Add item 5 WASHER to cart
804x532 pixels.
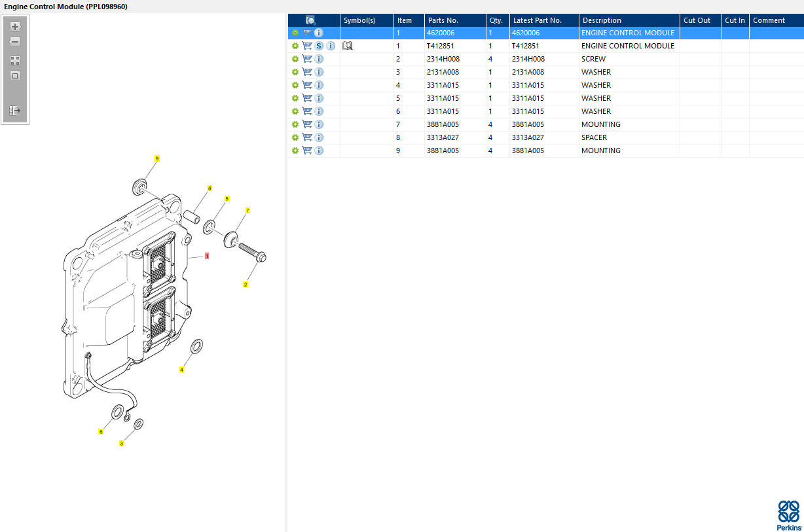point(307,98)
